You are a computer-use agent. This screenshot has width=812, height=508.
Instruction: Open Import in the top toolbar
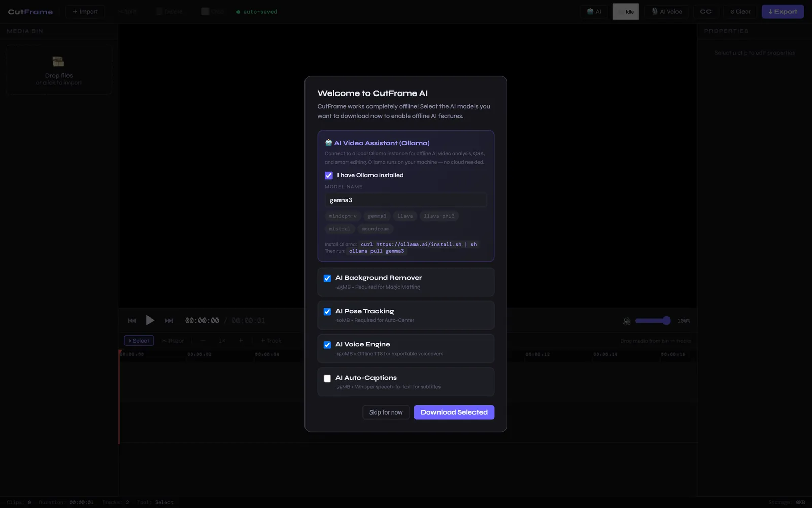[x=85, y=12]
